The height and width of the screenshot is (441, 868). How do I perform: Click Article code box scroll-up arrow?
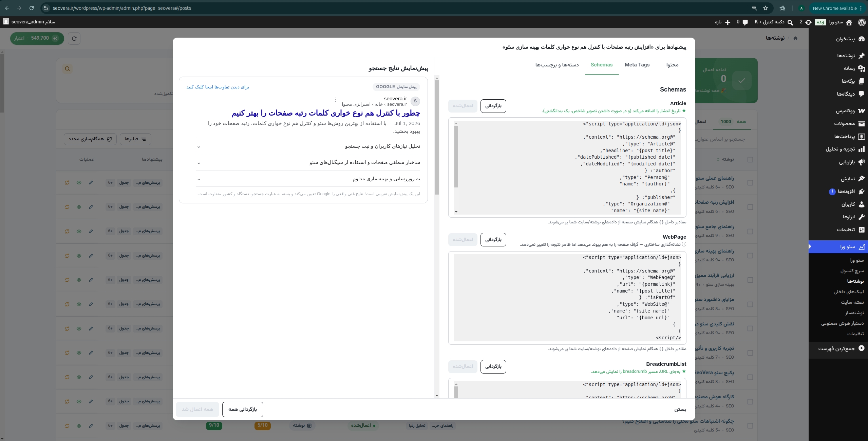coord(456,124)
